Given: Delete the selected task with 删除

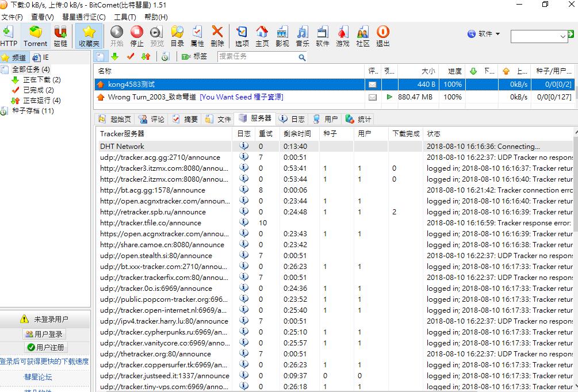Looking at the screenshot, I should click(x=217, y=36).
